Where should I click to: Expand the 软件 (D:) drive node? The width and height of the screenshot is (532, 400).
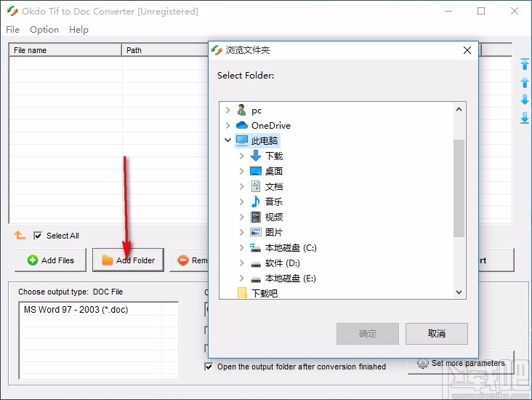click(241, 263)
